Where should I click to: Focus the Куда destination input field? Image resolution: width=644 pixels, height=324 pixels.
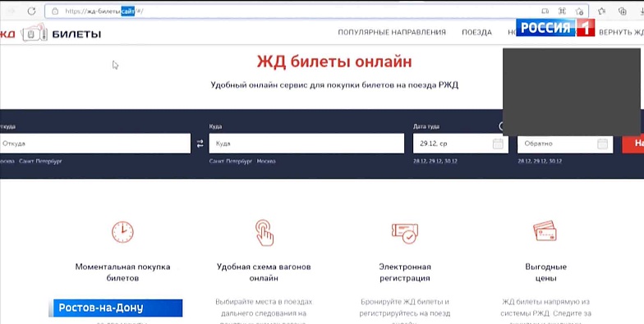pos(306,144)
